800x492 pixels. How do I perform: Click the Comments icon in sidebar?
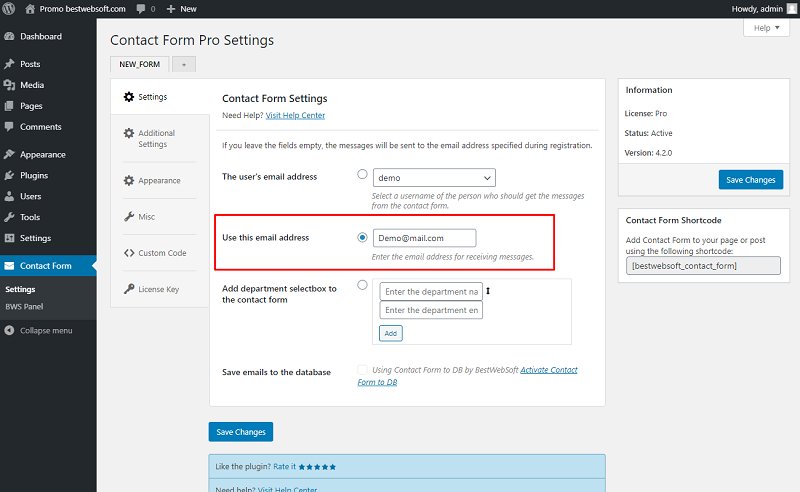pyautogui.click(x=9, y=127)
